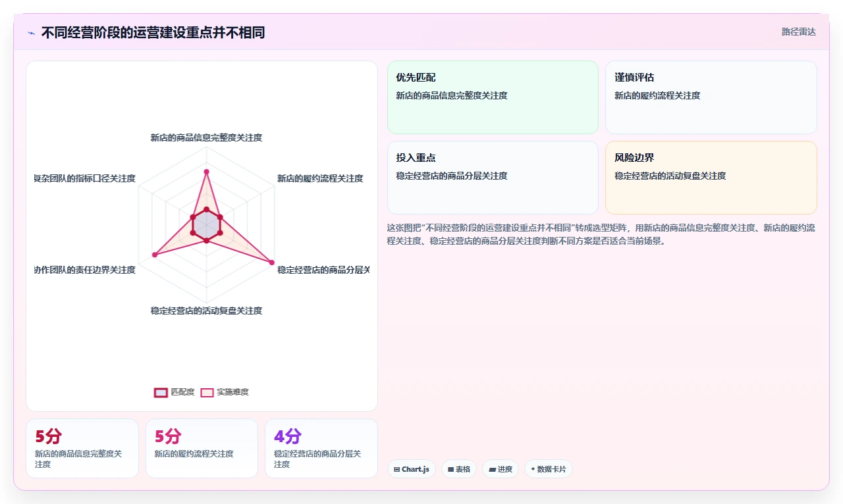Click radar axis label 稳定经营店的商品分层关注度

click(x=323, y=270)
